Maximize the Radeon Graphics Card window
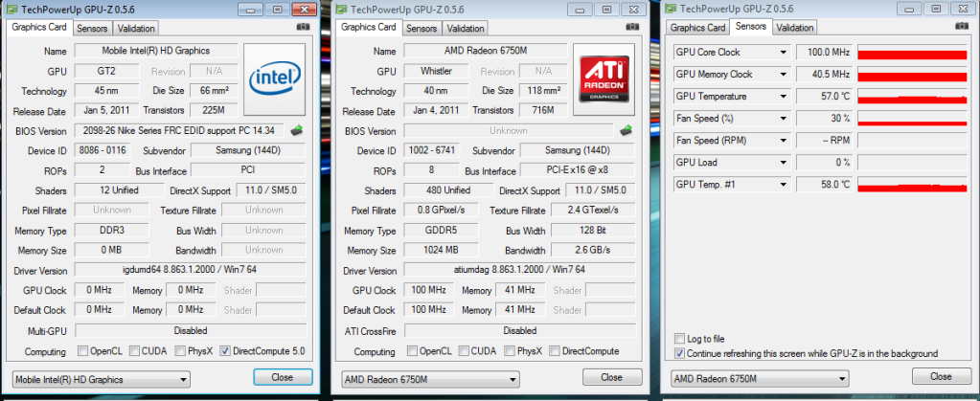 pyautogui.click(x=606, y=9)
